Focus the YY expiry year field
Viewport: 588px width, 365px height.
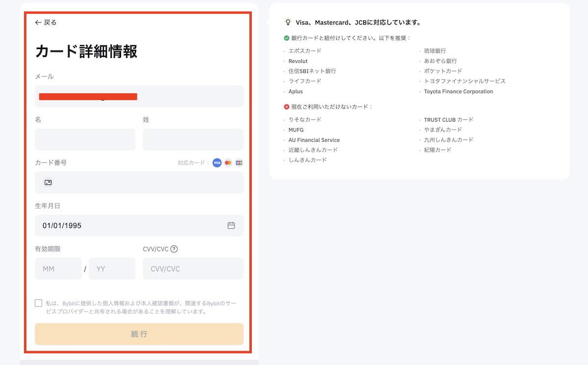point(112,269)
